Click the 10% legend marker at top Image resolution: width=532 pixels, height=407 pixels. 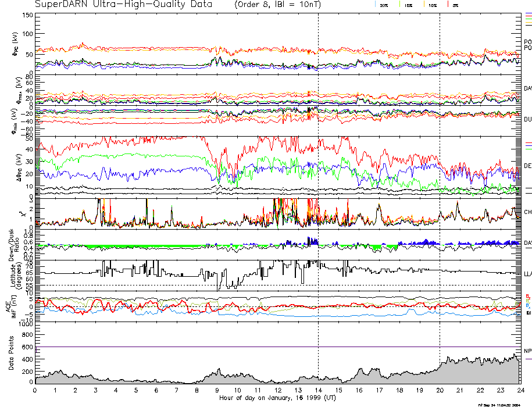point(431,5)
